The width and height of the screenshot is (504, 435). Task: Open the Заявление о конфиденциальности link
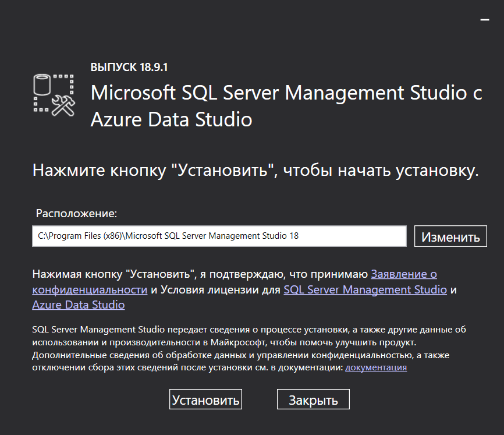(x=404, y=273)
